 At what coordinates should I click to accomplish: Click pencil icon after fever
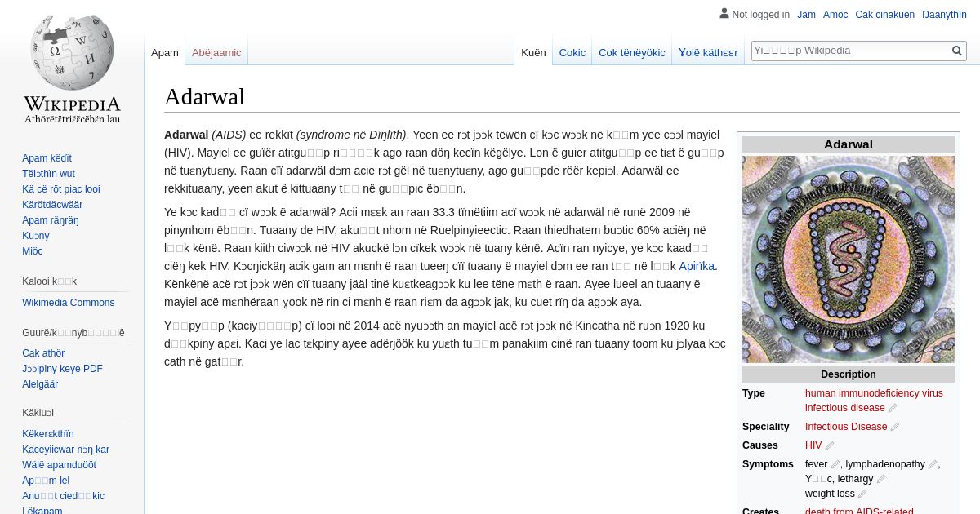click(835, 464)
